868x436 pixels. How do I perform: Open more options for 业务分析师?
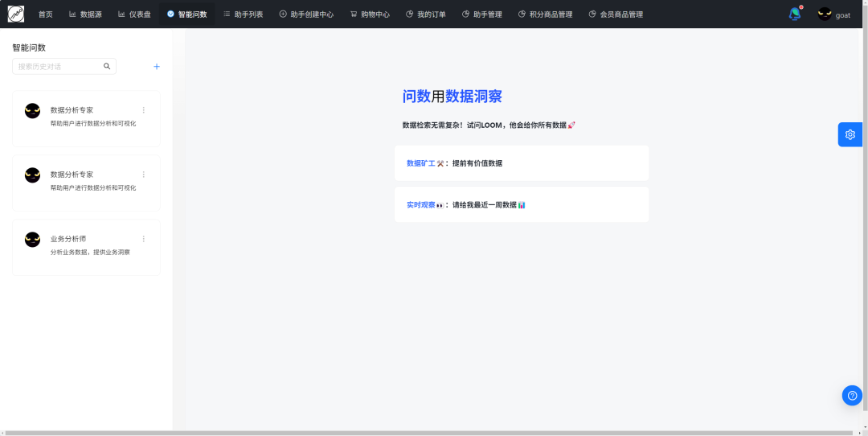143,239
